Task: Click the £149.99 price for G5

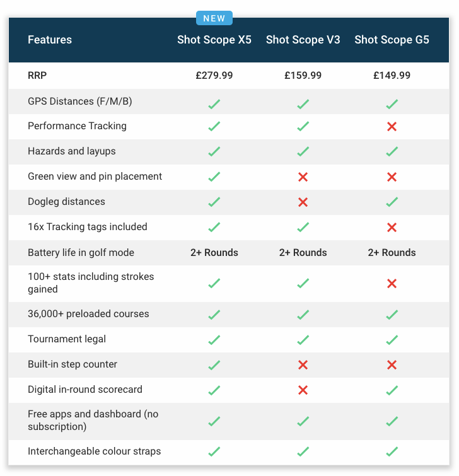Action: pyautogui.click(x=392, y=75)
